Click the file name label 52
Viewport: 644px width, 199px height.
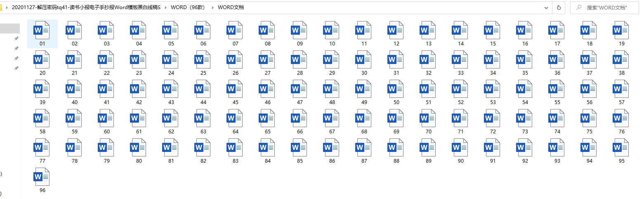(x=460, y=102)
